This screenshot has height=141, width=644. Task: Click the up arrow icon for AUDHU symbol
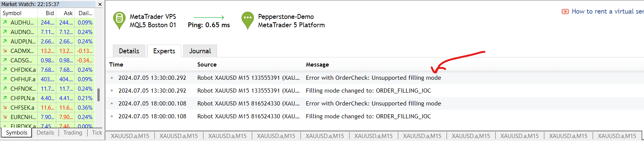click(x=5, y=22)
